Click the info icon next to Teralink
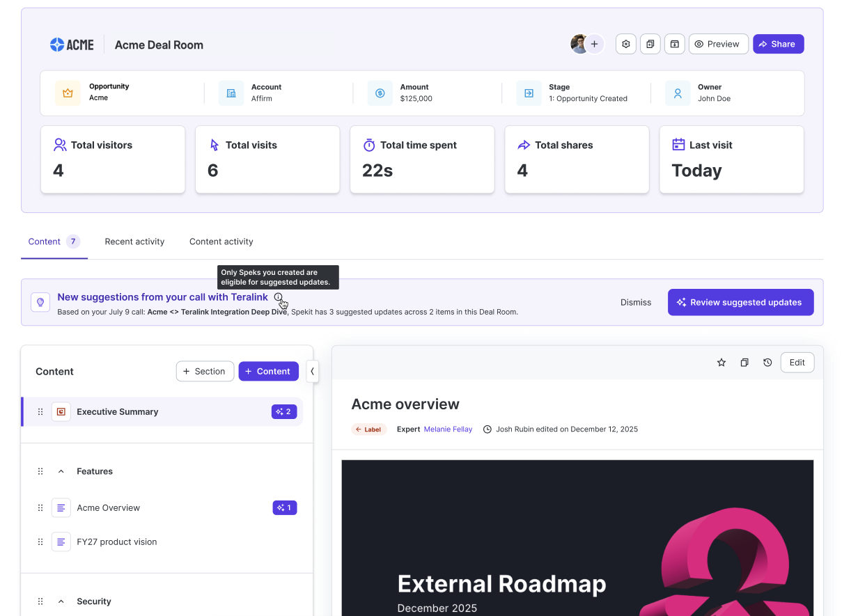Screen dimensions: 858x616 point(279,297)
